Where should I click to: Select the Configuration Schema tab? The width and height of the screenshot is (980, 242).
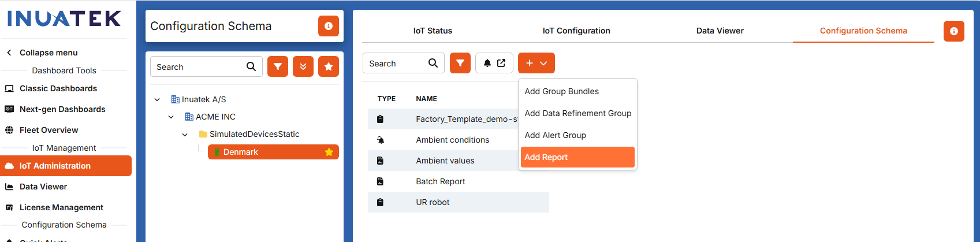tap(863, 31)
